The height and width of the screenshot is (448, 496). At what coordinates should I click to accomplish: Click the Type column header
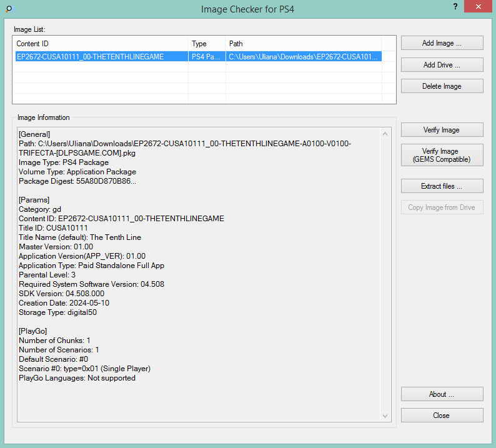point(207,44)
